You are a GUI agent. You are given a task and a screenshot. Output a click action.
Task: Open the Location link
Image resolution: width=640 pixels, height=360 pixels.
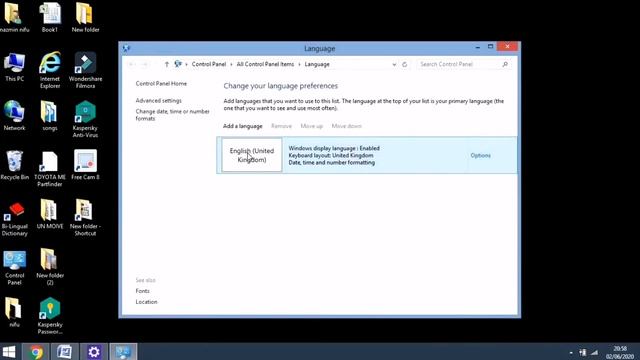click(x=146, y=302)
